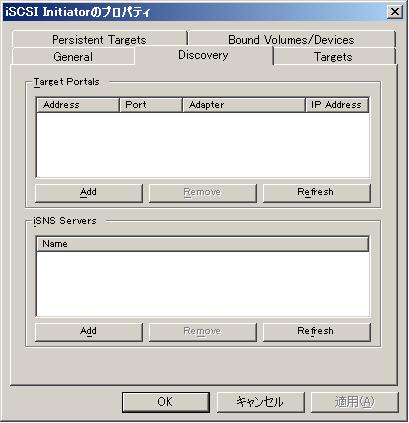Select the General tab
The image size is (409, 423).
coord(73,56)
